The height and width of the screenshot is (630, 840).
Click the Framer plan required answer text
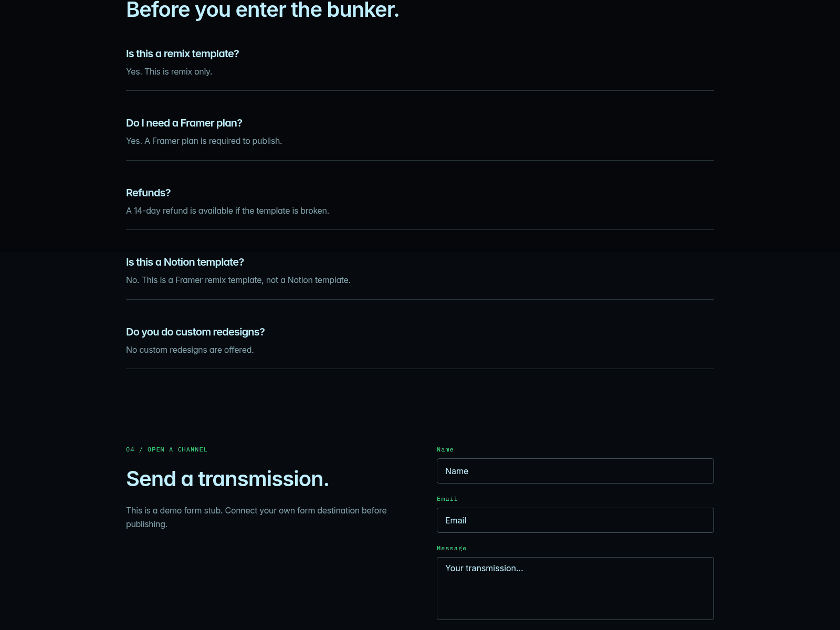click(204, 141)
